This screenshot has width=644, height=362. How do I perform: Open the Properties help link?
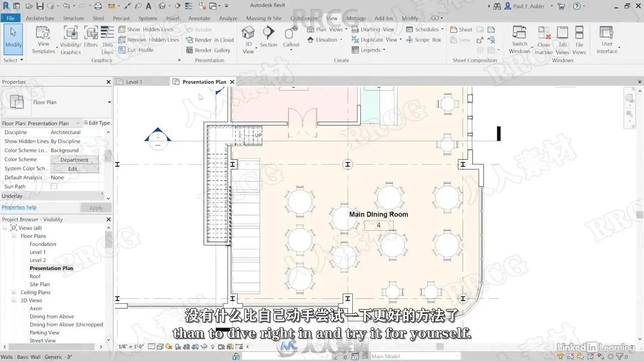point(19,207)
